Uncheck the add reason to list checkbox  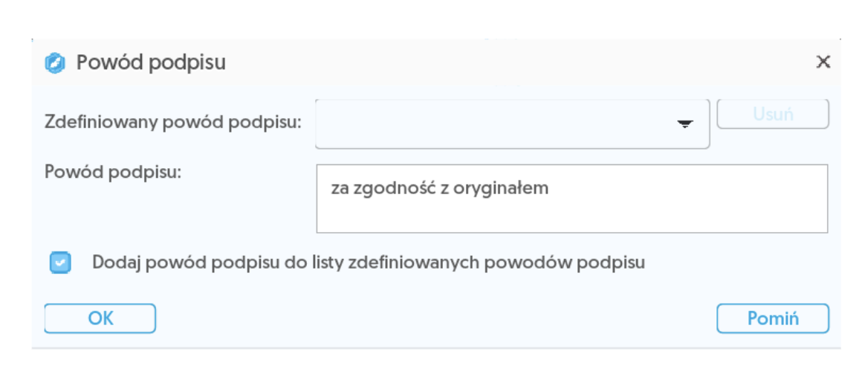point(60,263)
